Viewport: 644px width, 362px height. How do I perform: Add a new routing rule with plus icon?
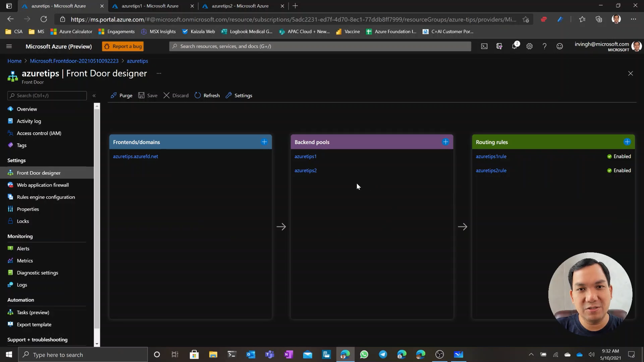627,142
